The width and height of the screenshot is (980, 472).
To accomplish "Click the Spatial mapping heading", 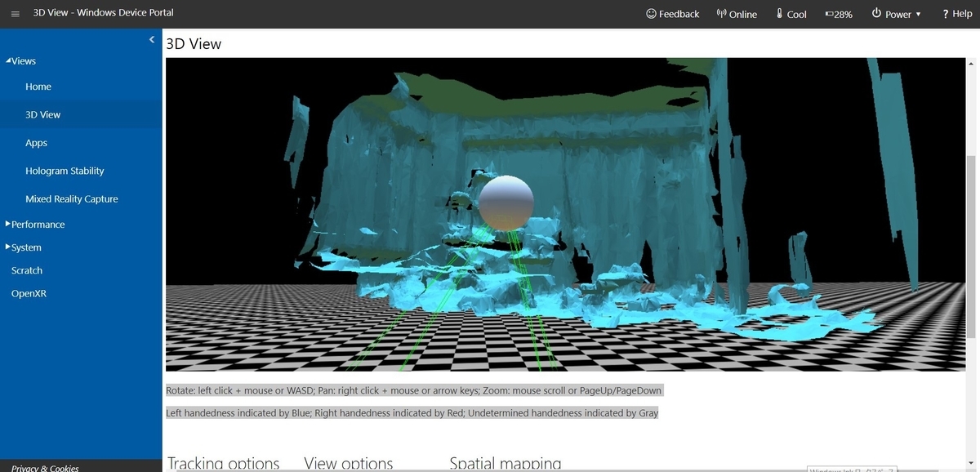I will 506,463.
